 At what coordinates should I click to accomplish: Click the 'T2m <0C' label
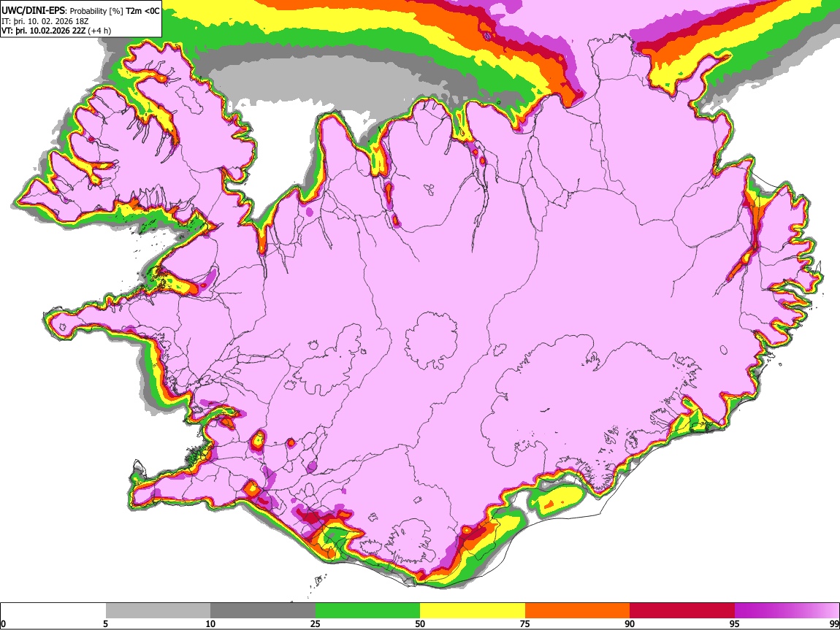click(x=142, y=11)
